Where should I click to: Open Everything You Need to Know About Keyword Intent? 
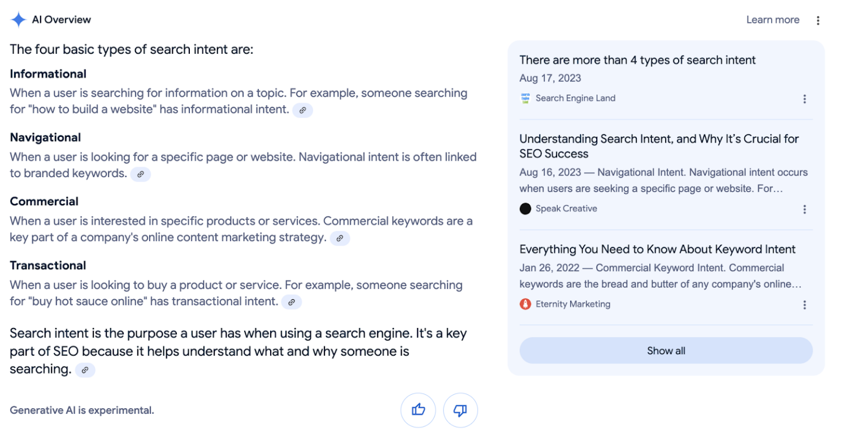tap(657, 249)
